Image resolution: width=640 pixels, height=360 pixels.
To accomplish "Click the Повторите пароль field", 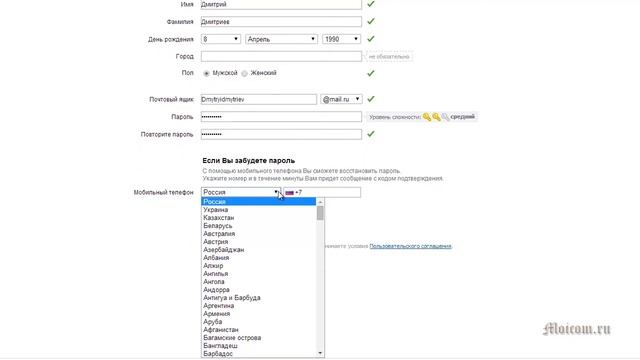I will [281, 134].
